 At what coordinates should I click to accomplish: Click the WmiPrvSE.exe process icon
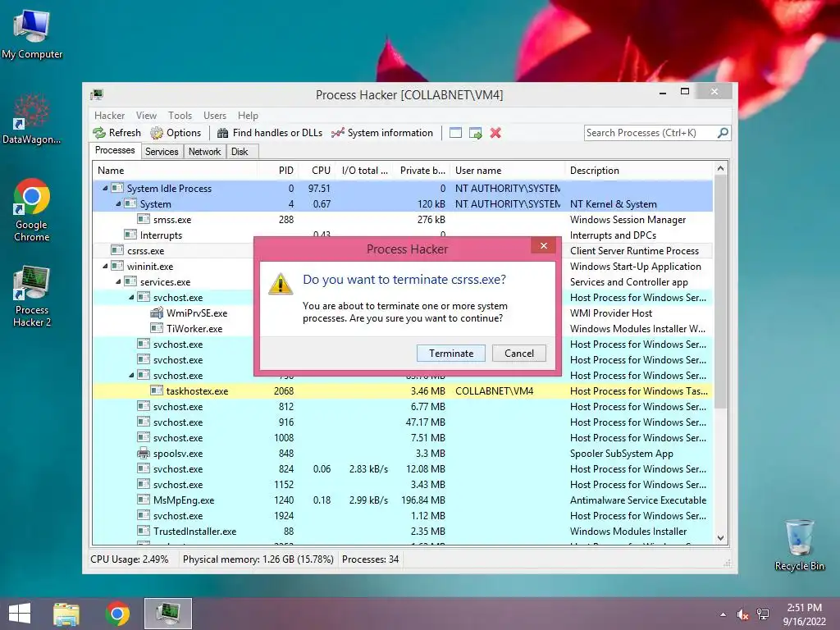pyautogui.click(x=157, y=313)
